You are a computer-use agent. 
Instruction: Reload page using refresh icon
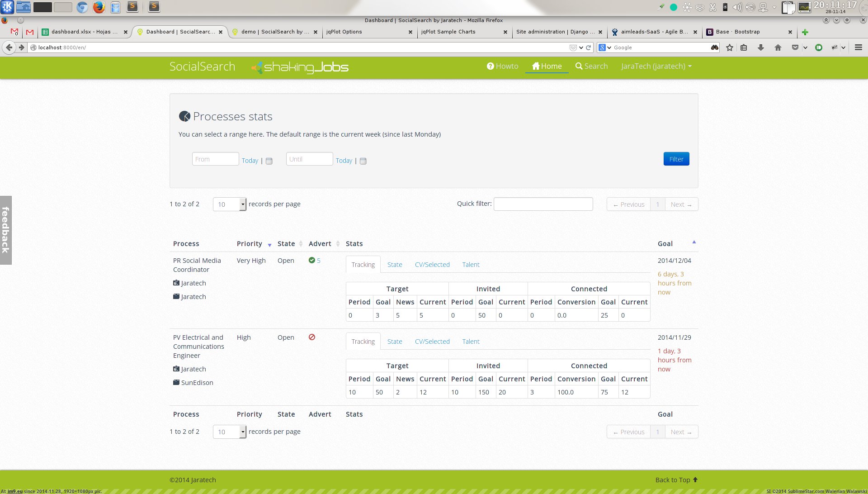[x=589, y=47]
